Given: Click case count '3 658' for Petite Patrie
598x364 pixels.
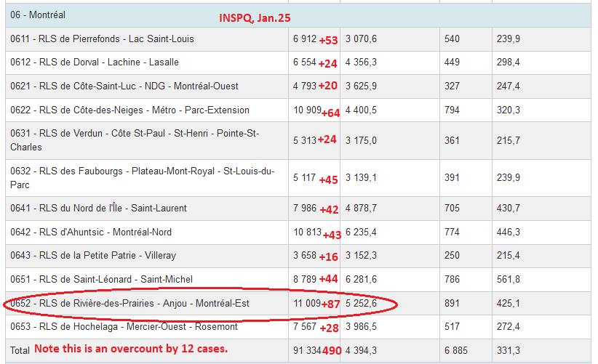Looking at the screenshot, I should click(x=305, y=255).
